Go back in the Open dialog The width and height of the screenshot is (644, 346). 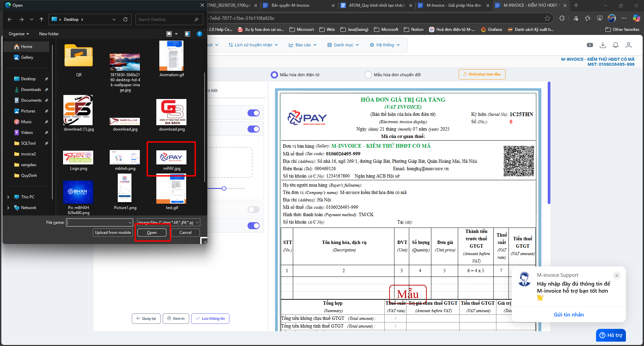pos(10,19)
